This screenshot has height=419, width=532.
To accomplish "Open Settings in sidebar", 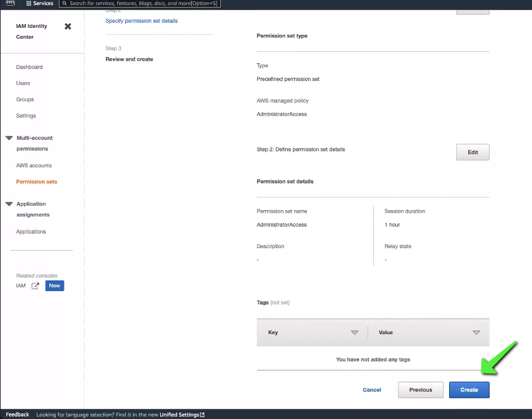I will 26,116.
